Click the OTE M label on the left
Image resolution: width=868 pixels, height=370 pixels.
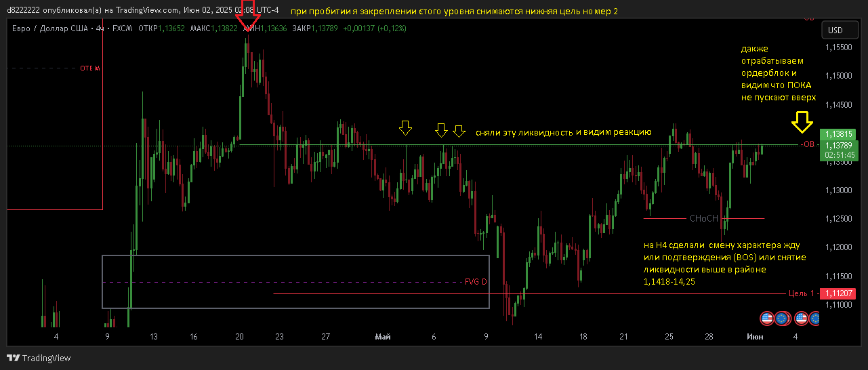[x=89, y=68]
